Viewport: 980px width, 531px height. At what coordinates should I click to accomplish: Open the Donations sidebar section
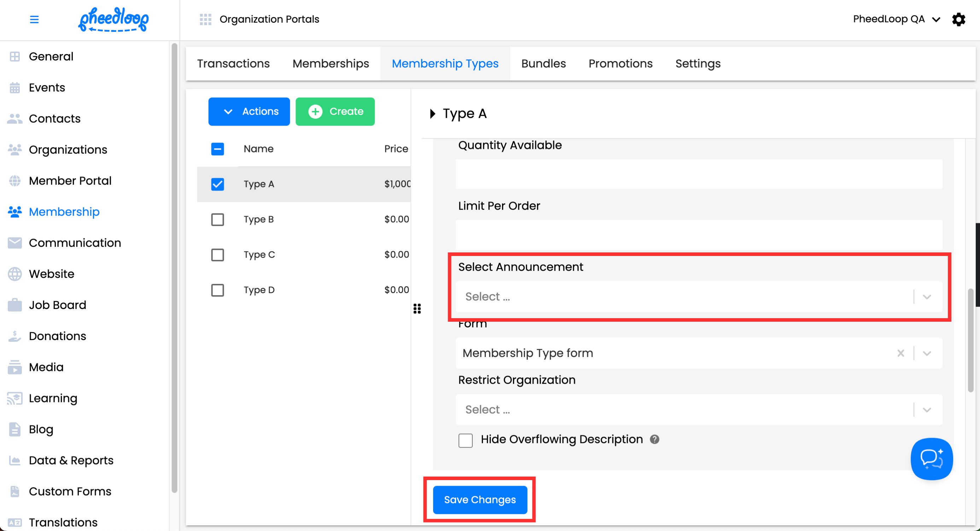pos(57,336)
